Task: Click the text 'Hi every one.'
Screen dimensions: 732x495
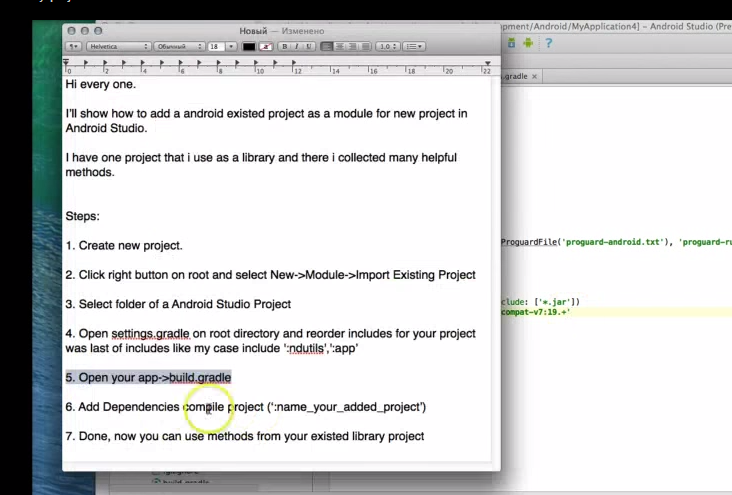Action: (x=101, y=84)
